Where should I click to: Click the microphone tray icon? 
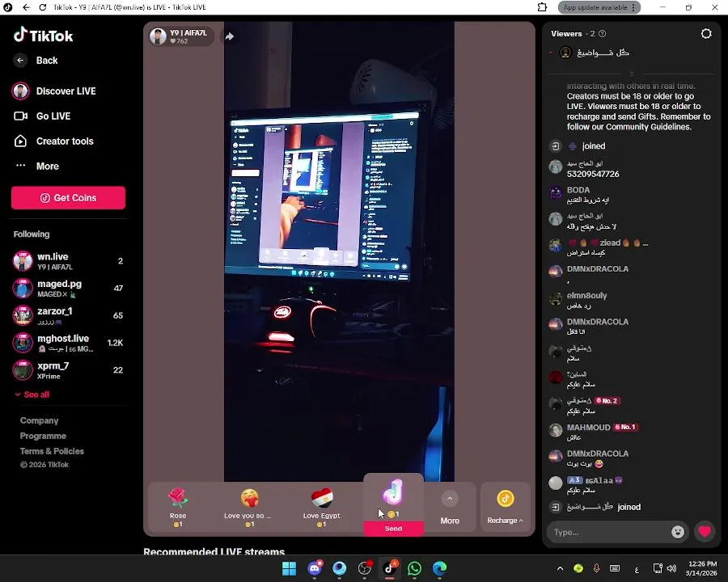(597, 568)
